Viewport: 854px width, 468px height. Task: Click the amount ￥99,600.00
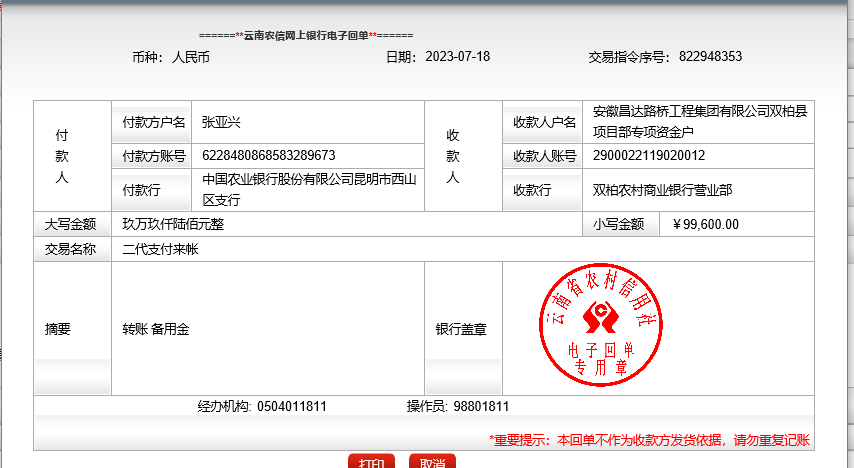point(706,224)
